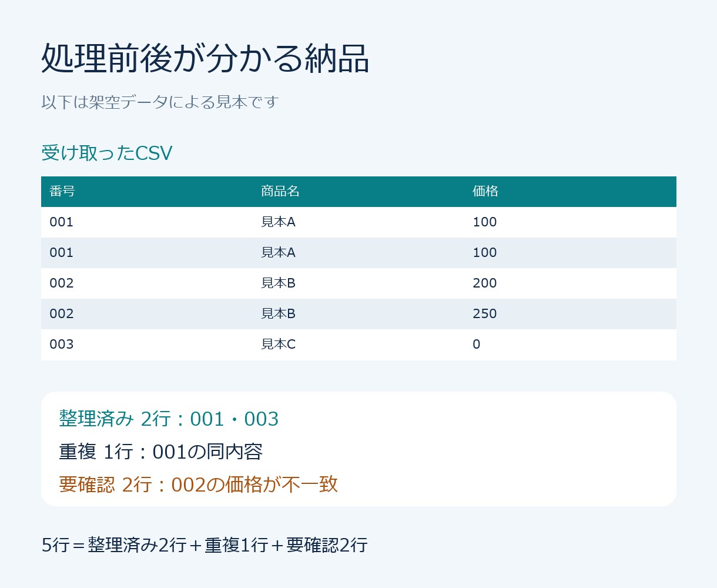717x588 pixels.
Task: Click the line 重複 1行:001の同内容
Action: click(x=160, y=452)
